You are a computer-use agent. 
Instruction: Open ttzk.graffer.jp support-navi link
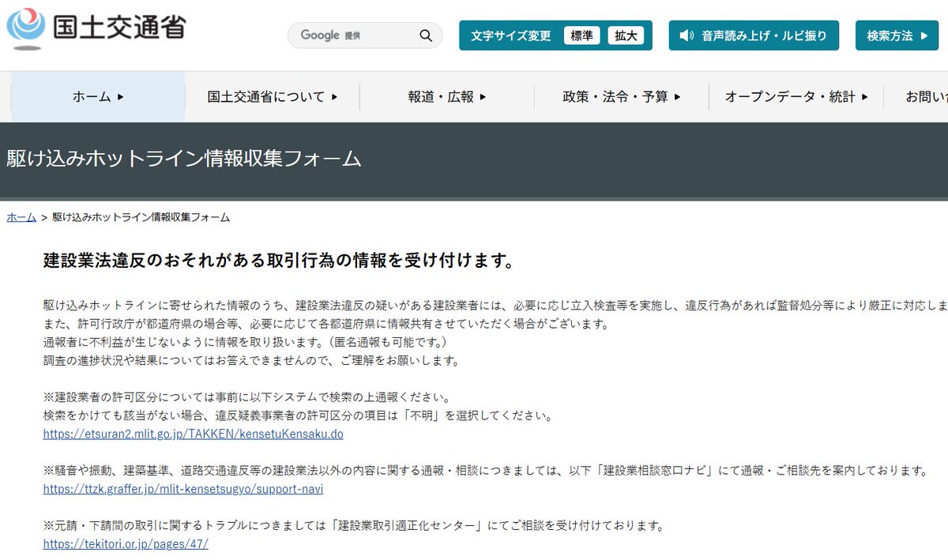click(182, 489)
